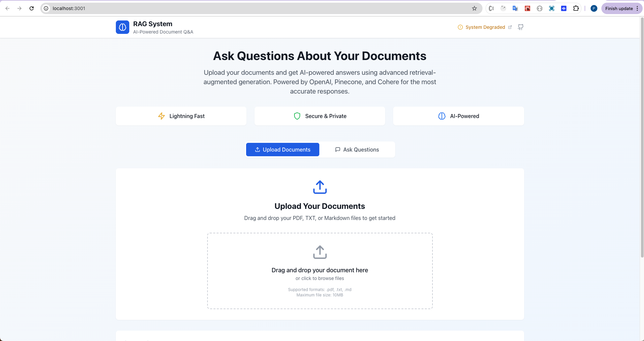Image resolution: width=644 pixels, height=341 pixels.
Task: Open the Chrome three-dot menu
Action: (637, 8)
